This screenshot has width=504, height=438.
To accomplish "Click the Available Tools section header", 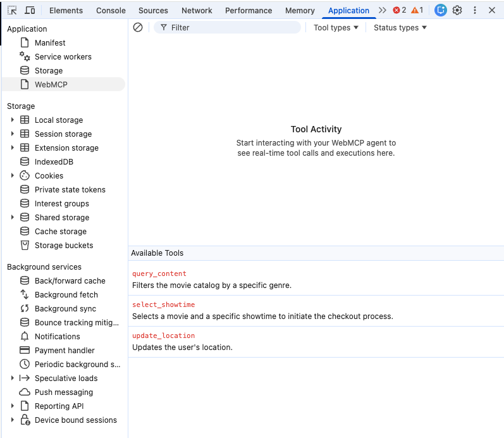I will [316, 253].
